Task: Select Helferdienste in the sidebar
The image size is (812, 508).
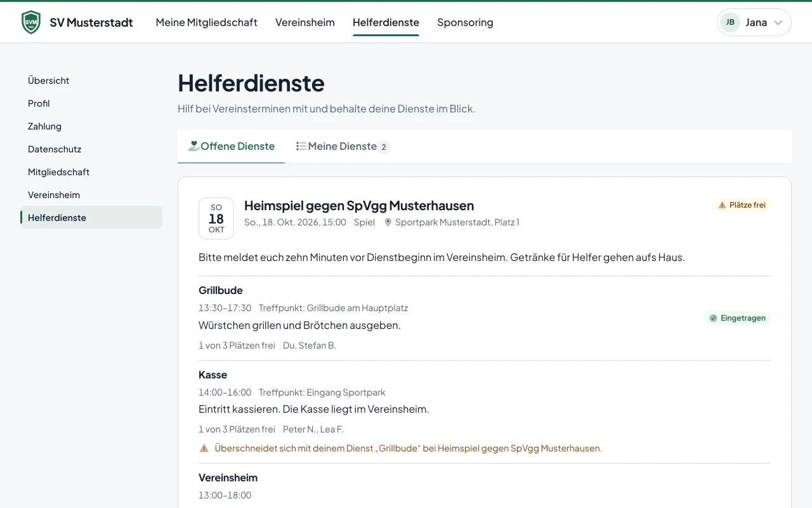Action: point(91,218)
